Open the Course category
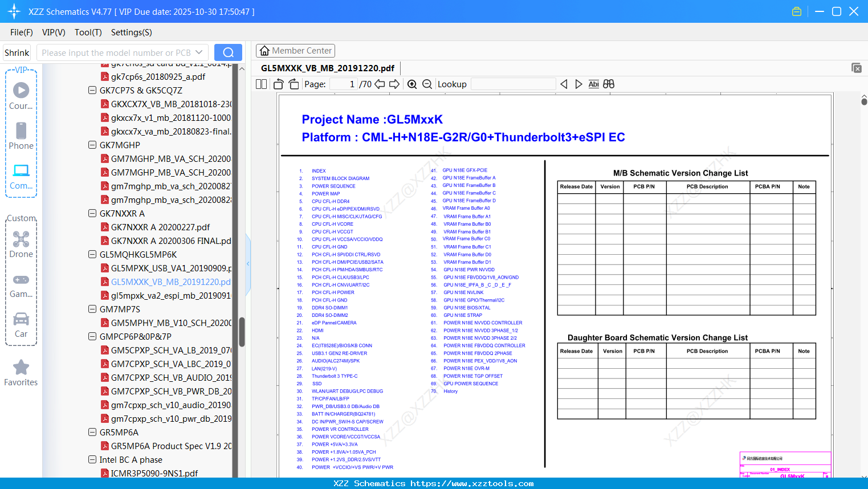Image resolution: width=868 pixels, height=489 pixels. coord(21,96)
